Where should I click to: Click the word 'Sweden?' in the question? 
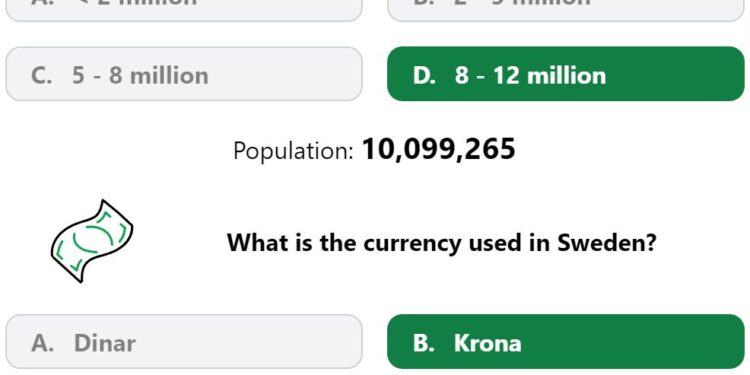click(x=607, y=243)
